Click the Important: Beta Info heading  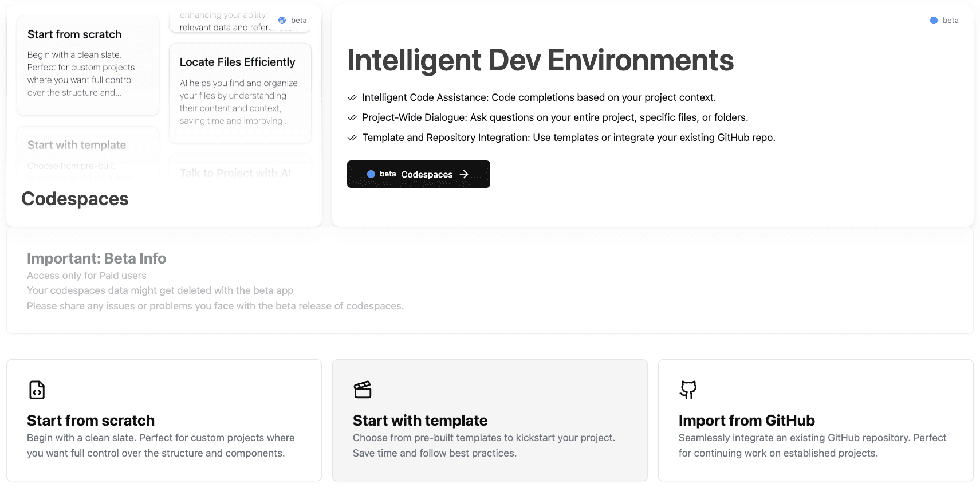[x=96, y=258]
